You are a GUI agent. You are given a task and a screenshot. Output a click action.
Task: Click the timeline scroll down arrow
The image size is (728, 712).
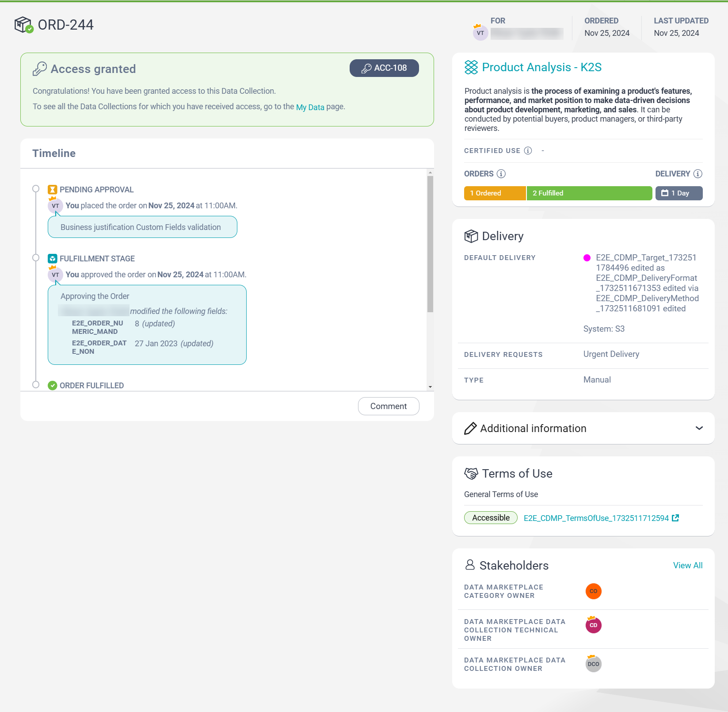coord(430,387)
